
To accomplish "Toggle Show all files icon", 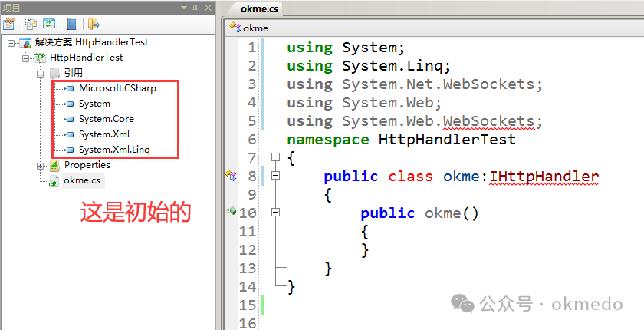I will coord(31,24).
